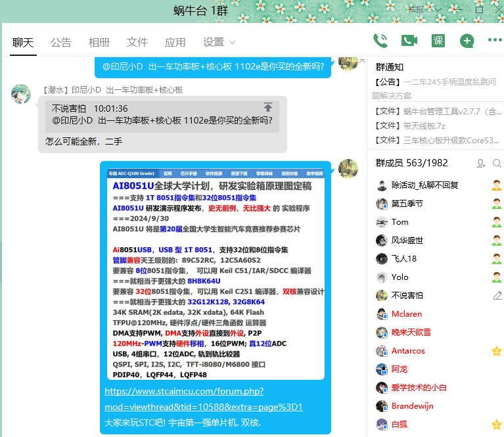Open the 应用 tab
This screenshot has width=504, height=437.
tap(175, 42)
